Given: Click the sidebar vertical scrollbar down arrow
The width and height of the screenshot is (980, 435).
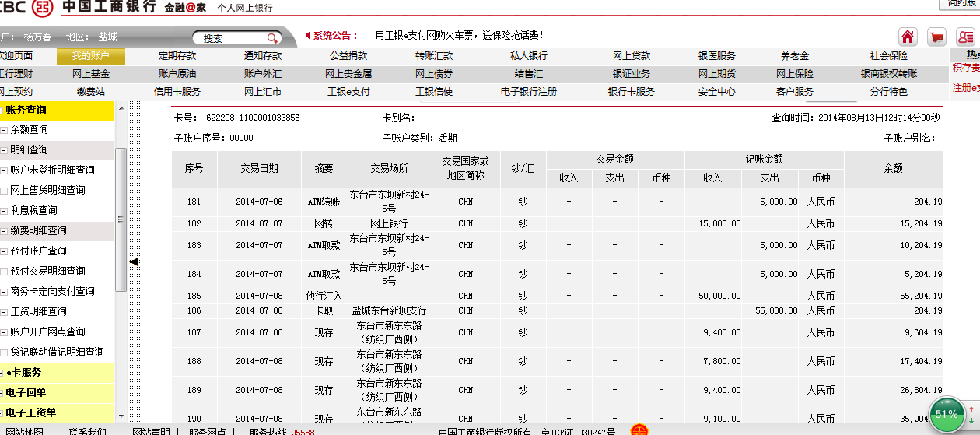Looking at the screenshot, I should tap(121, 416).
